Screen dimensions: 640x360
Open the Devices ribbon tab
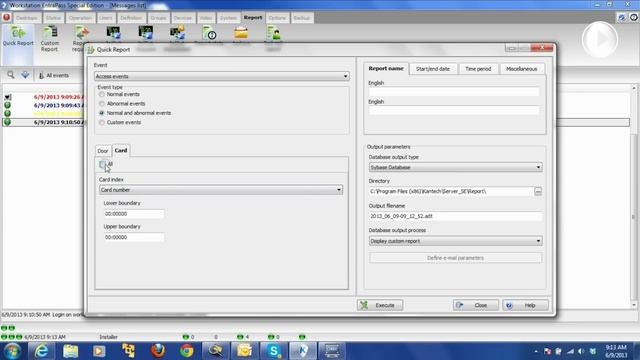(182, 18)
